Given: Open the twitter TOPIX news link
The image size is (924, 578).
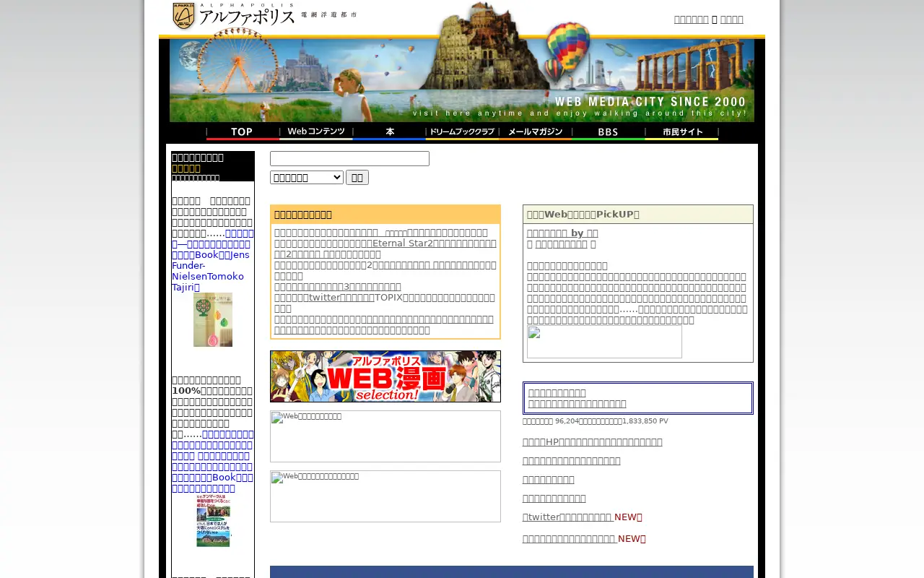Looking at the screenshot, I should (x=385, y=302).
